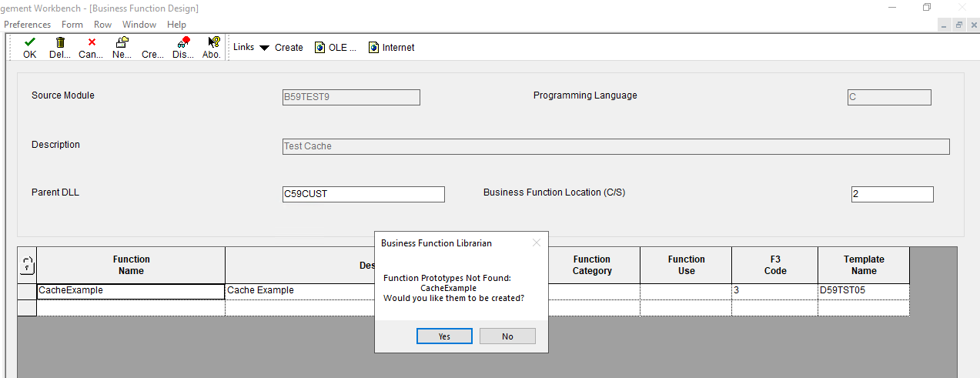Minimize the inner Business Function Design window

(x=945, y=25)
